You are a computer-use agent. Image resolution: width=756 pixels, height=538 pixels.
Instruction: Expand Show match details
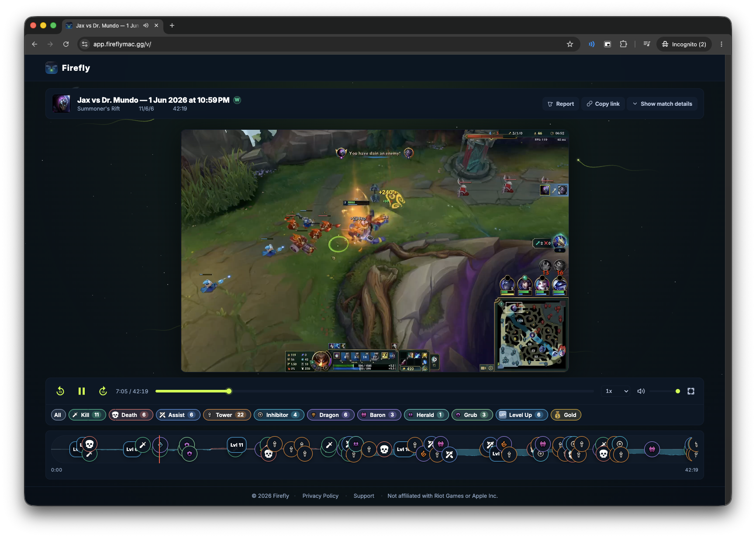[x=663, y=104]
